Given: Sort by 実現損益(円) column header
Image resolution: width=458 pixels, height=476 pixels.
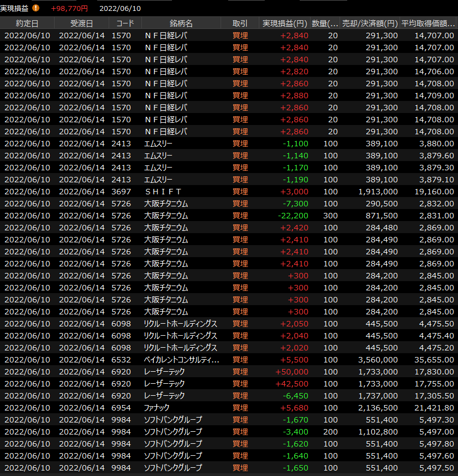Looking at the screenshot, I should tap(284, 23).
